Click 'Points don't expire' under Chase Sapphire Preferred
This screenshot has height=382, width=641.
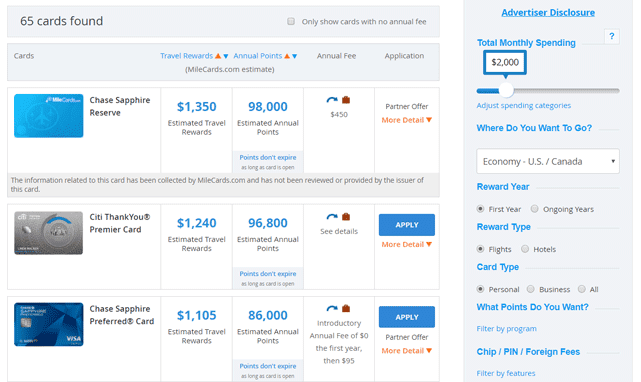point(268,366)
